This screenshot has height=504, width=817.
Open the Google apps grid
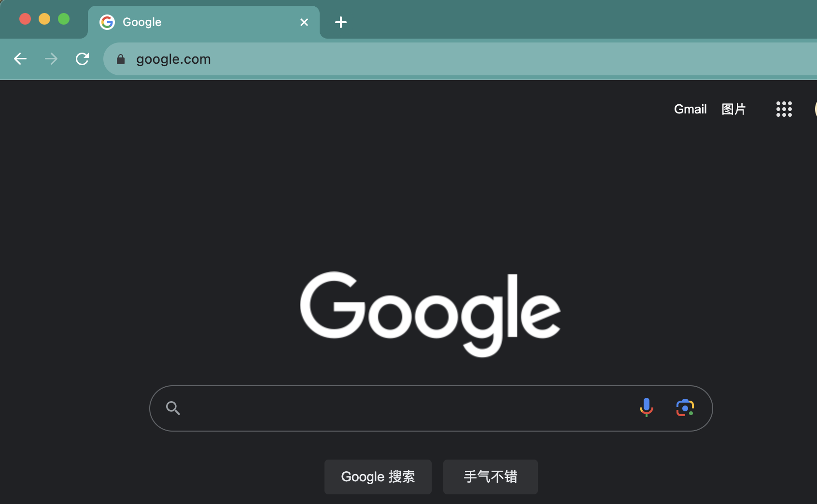click(784, 109)
